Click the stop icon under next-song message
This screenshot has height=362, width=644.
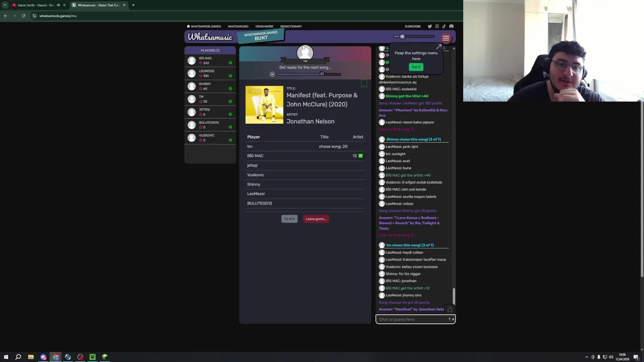[272, 74]
